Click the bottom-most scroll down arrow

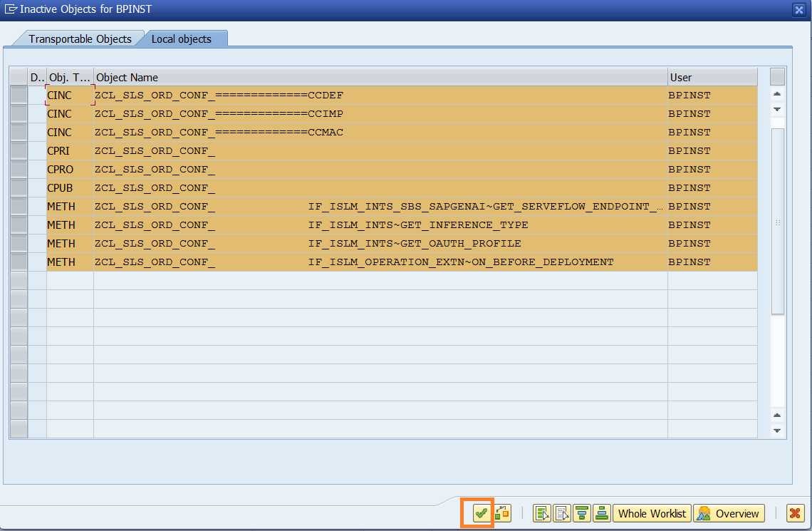pyautogui.click(x=777, y=431)
